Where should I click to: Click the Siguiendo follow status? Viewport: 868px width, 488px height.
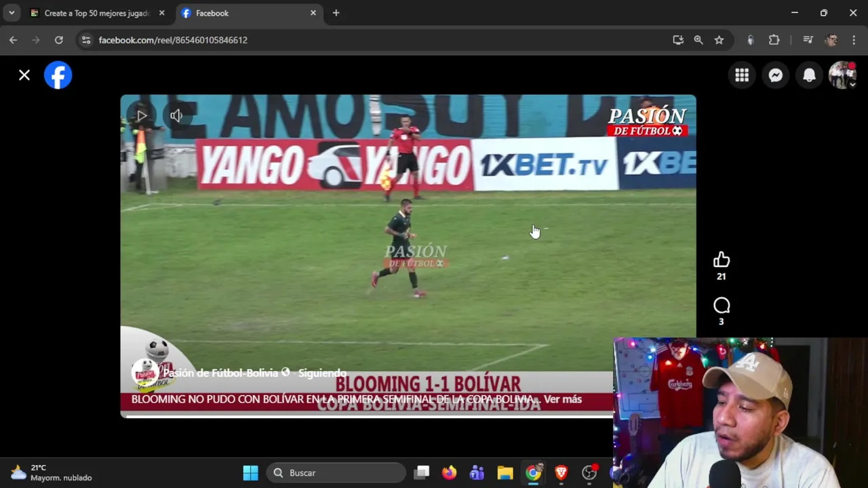(x=322, y=373)
